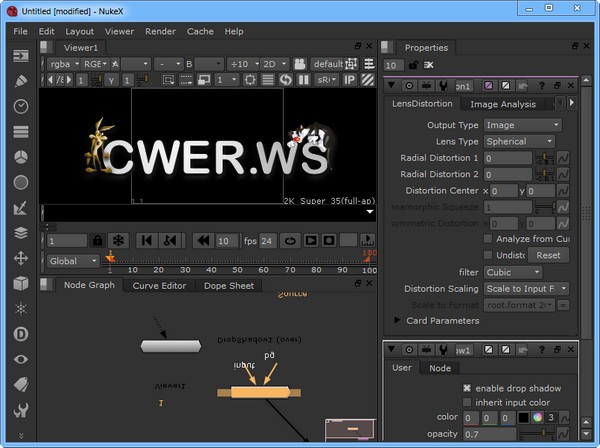Open the Time nodes clock icon
This screenshot has width=600, height=448.
coord(21,106)
